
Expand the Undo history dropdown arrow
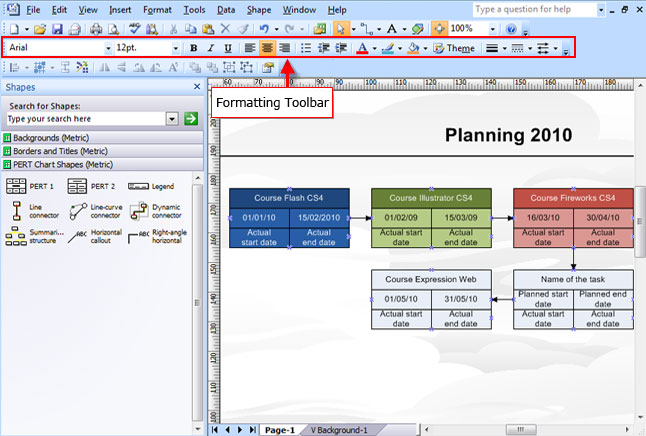pos(276,29)
